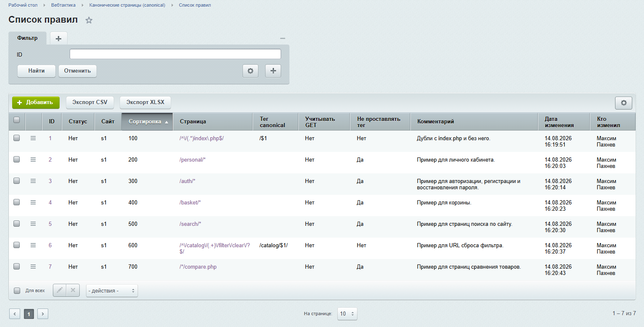Open the row actions menu for rule 1
644x327 pixels.
(33, 138)
